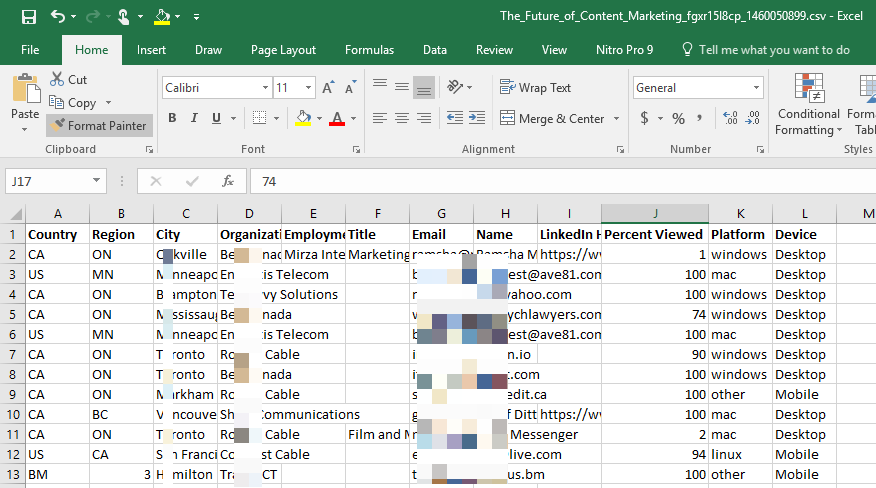Screen dimensions: 876x488
Task: Click the Select All corner triangle
Action: pos(16,214)
